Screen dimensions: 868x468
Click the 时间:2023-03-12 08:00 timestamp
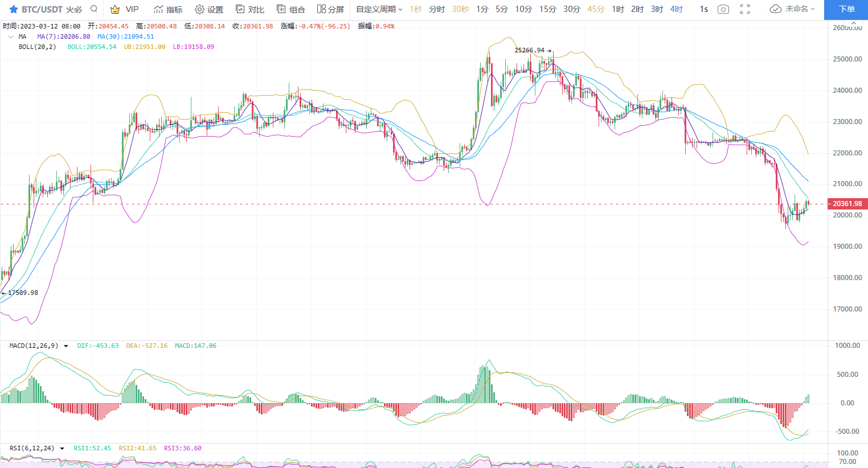[42, 26]
